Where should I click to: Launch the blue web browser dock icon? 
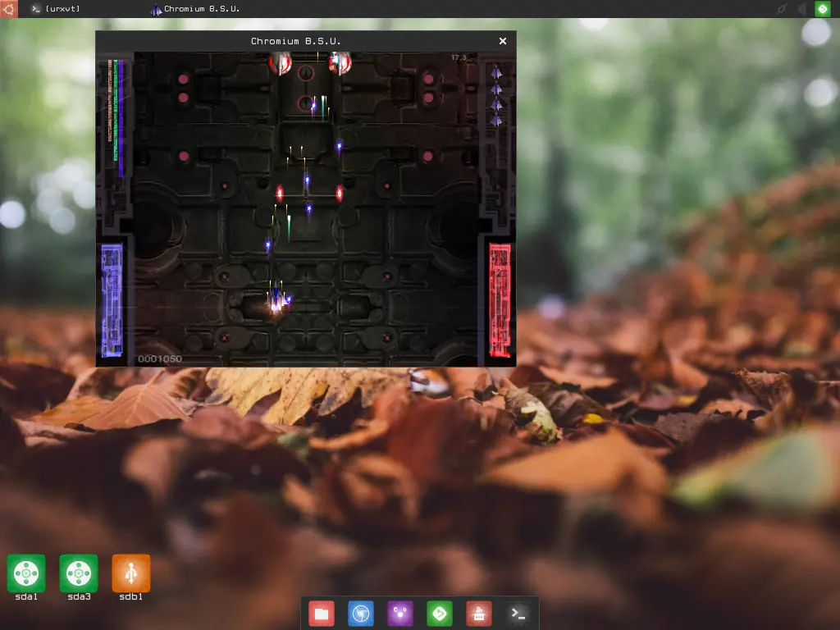pyautogui.click(x=361, y=614)
